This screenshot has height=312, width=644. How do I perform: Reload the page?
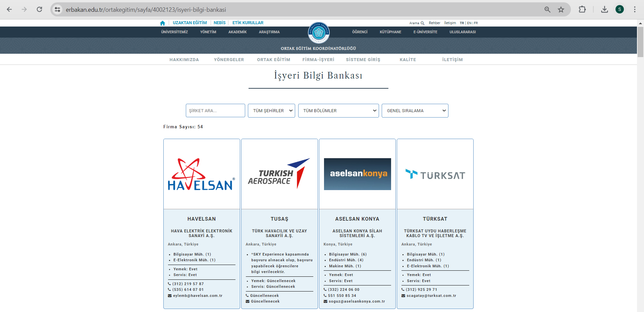(39, 9)
